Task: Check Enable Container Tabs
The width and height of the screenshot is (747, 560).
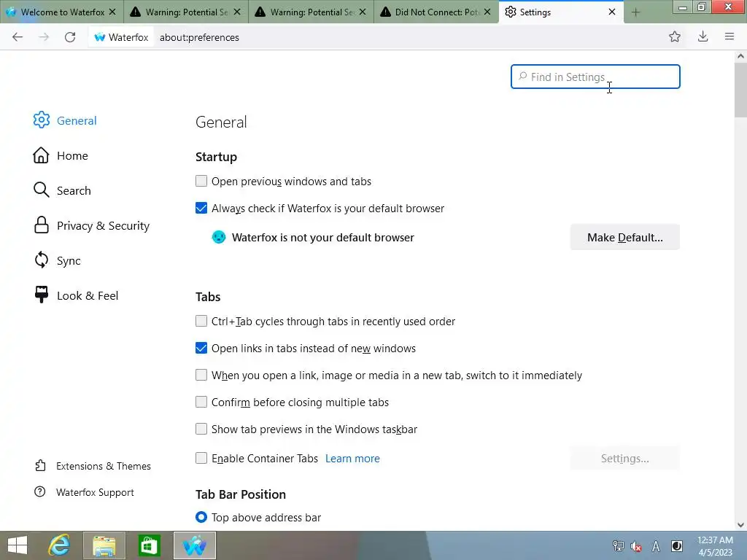Action: pos(201,458)
